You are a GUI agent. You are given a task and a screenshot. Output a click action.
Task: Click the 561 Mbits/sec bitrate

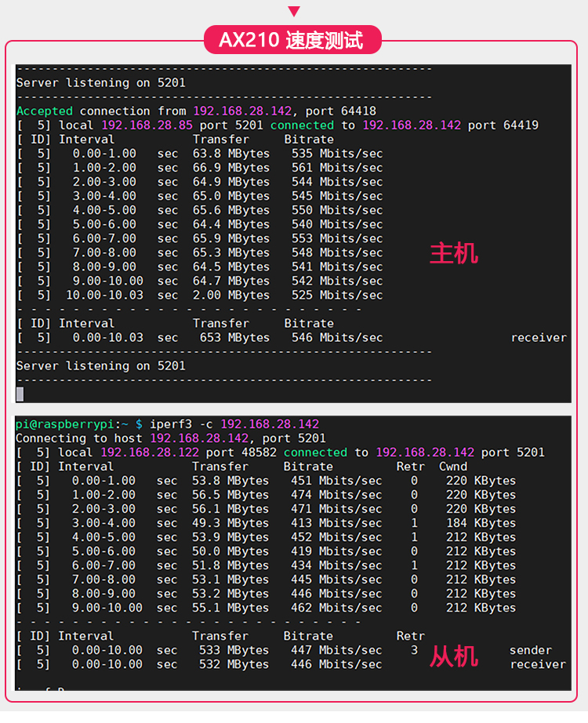pos(337,168)
